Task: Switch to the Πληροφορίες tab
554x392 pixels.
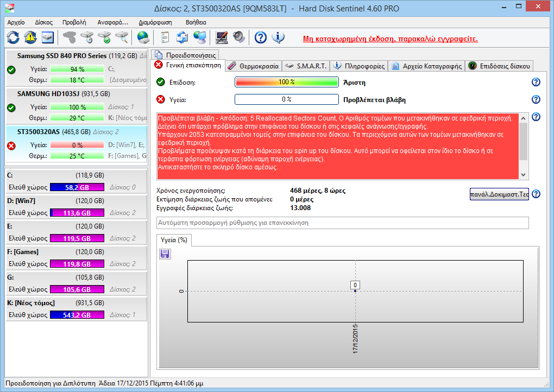Action: click(x=359, y=66)
